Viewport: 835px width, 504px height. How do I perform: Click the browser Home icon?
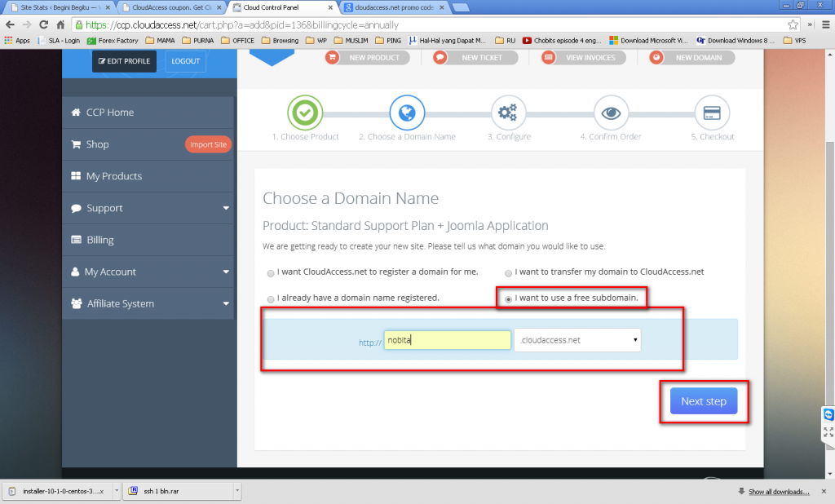pyautogui.click(x=60, y=24)
